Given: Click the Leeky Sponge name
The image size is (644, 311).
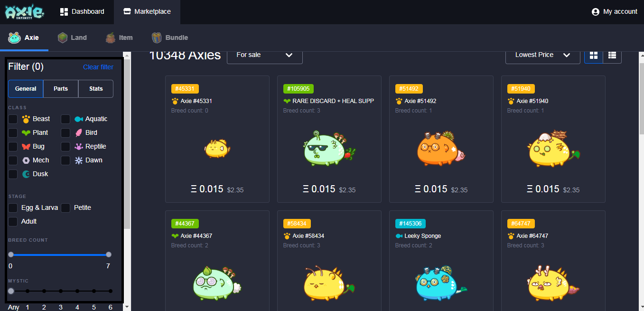Looking at the screenshot, I should pos(423,236).
